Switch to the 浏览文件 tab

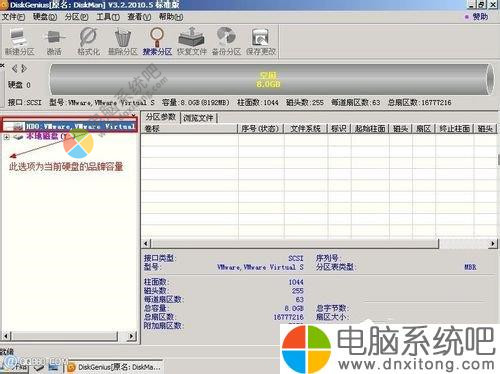coord(198,118)
